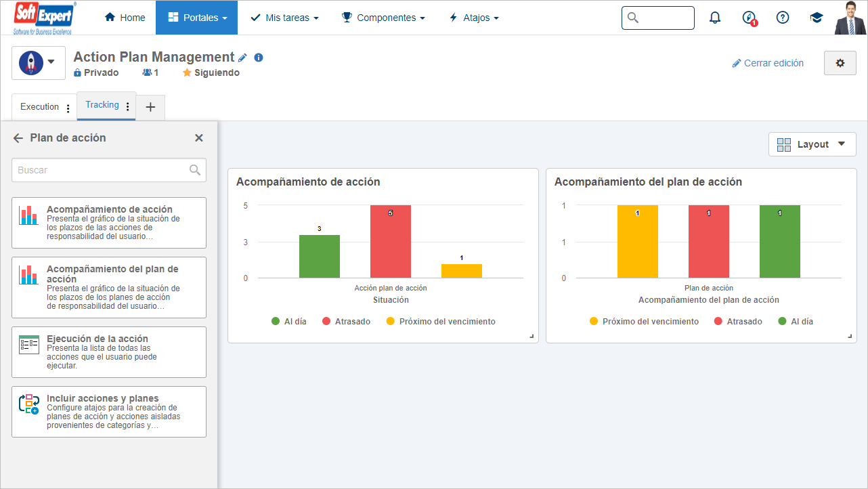Click red Atrasado bar showing 5
The height and width of the screenshot is (489, 868).
391,241
